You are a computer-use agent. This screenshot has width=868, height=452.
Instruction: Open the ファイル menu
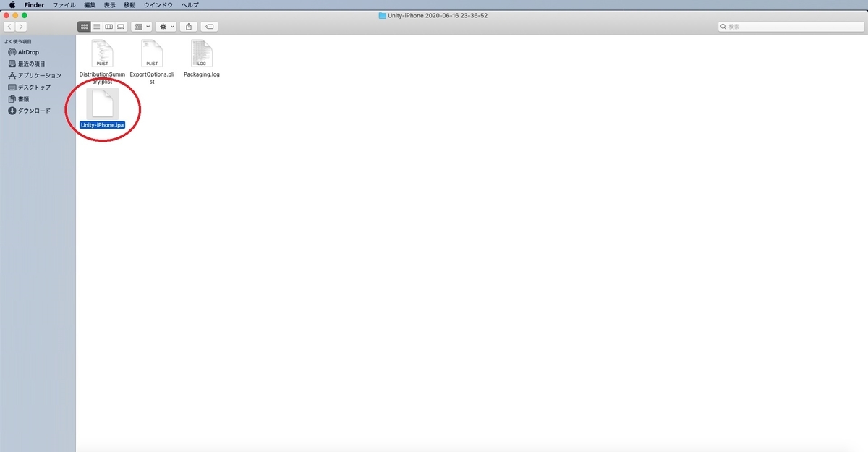(x=64, y=5)
